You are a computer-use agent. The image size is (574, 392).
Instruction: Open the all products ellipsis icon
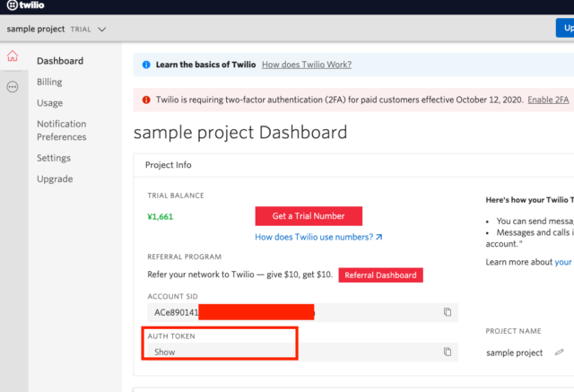point(13,87)
